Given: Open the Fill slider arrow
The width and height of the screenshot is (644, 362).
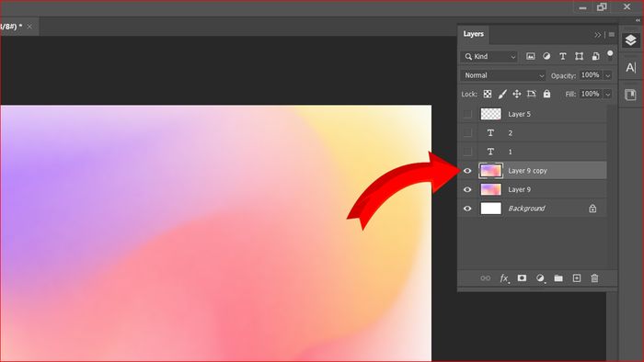Looking at the screenshot, I should (x=608, y=95).
